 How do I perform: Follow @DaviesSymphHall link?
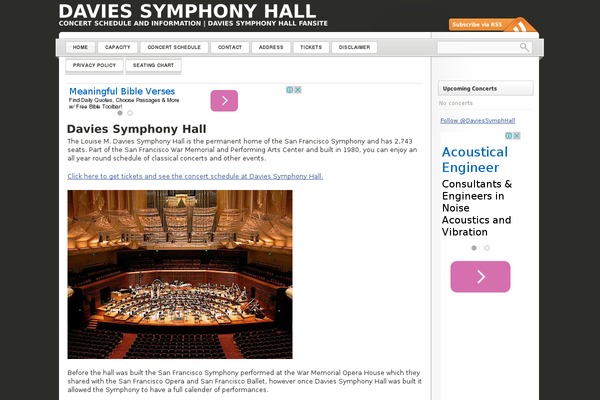(477, 120)
